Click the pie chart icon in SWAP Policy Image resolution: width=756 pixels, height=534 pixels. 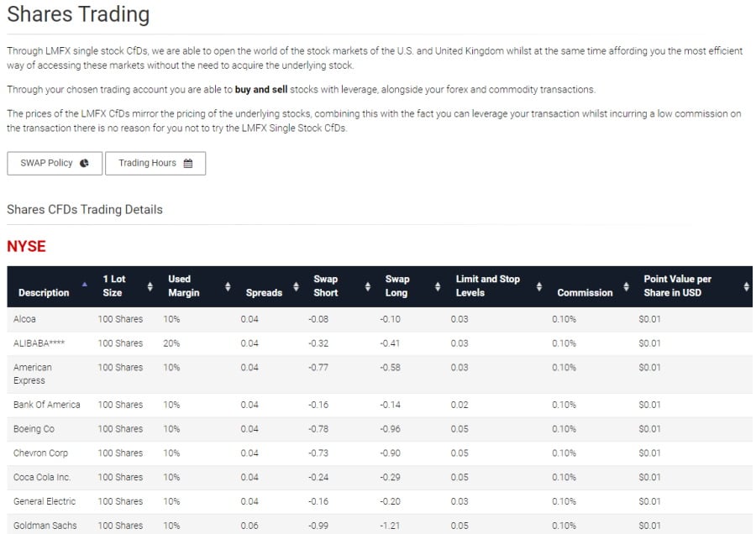[84, 164]
